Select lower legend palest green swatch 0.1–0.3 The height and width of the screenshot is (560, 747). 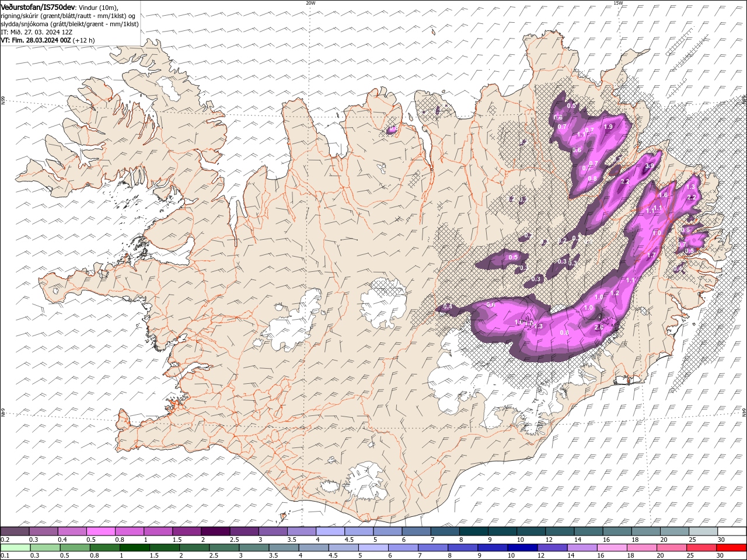[15, 548]
